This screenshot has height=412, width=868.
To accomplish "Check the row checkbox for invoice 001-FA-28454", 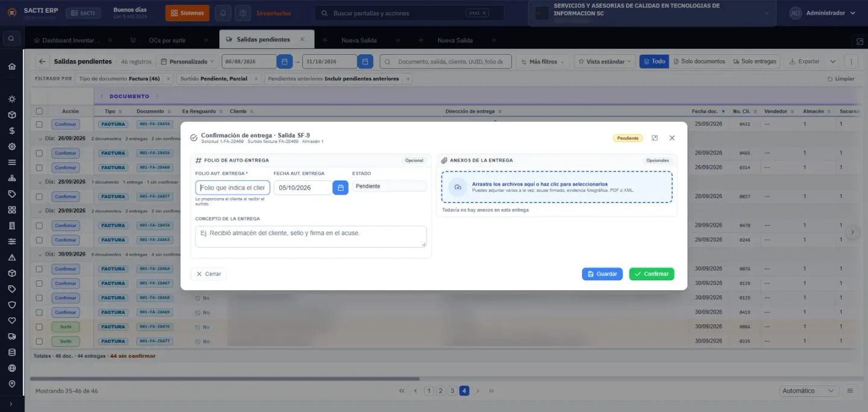I will (39, 124).
